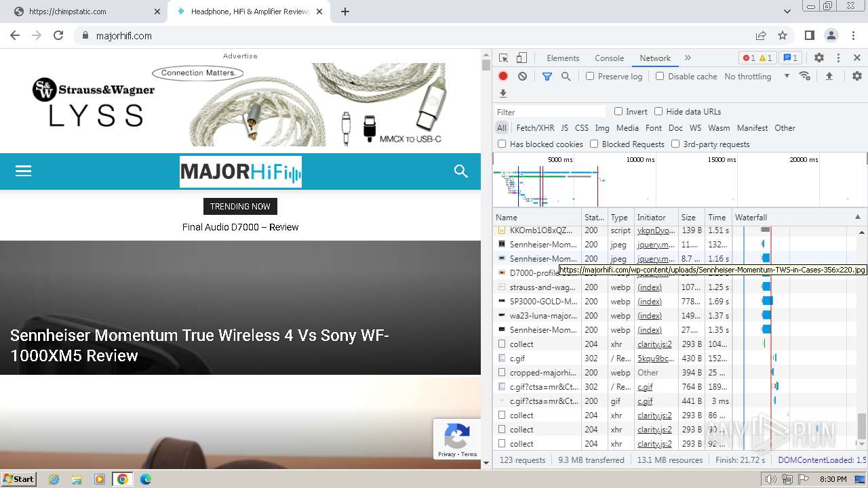868x488 pixels.
Task: Open Microsoft Edge from taskbar
Action: pos(145,479)
